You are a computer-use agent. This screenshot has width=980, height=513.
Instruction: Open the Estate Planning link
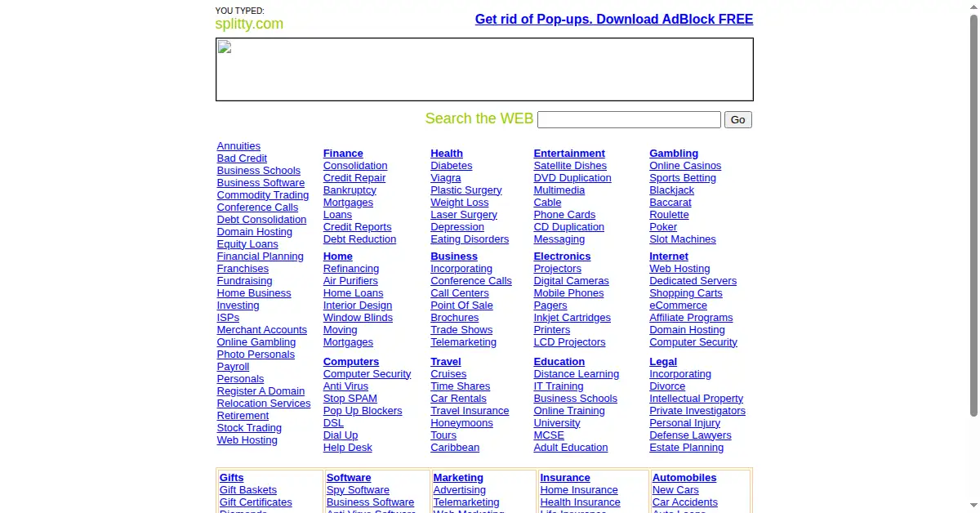coord(687,448)
